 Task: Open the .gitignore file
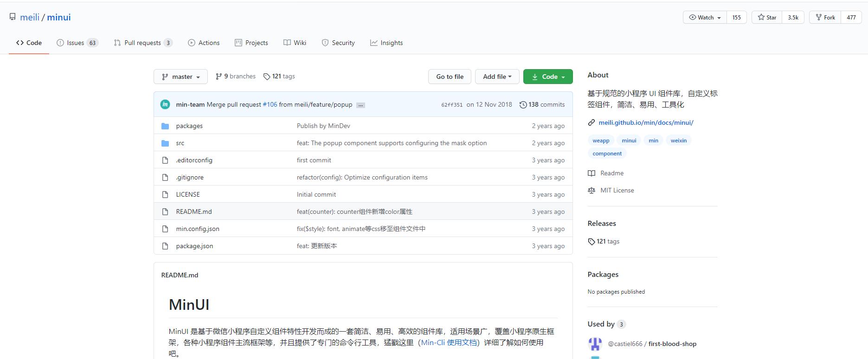coord(190,177)
